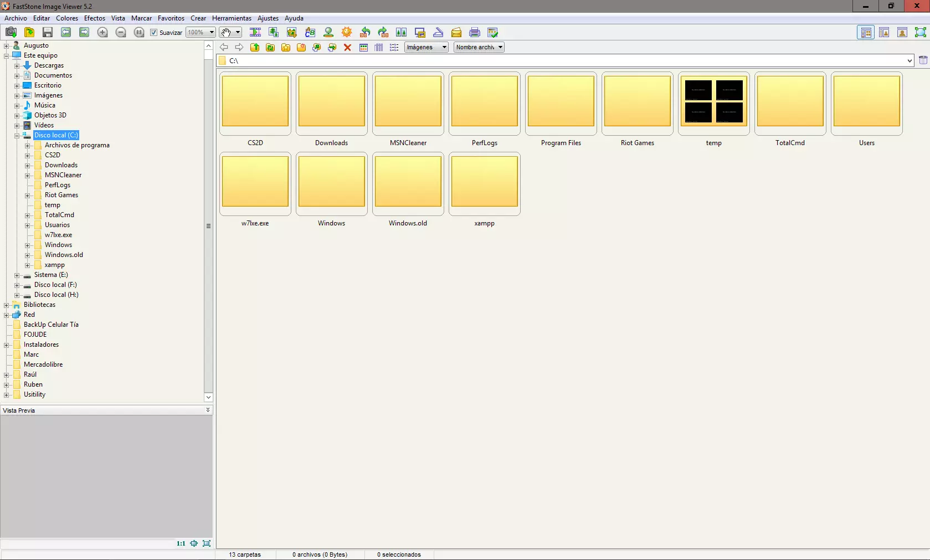Toggle the Suavizar checkbox
930x560 pixels.
[154, 33]
